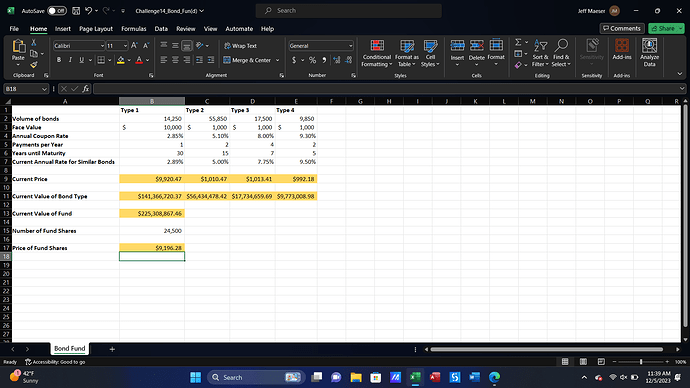Viewport: 690px width, 388px height.
Task: Open Conditional Formatting menu
Action: pyautogui.click(x=377, y=53)
